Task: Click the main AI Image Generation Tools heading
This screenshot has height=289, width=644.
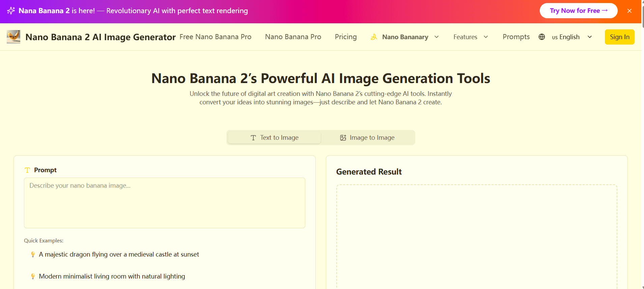Action: [320, 78]
